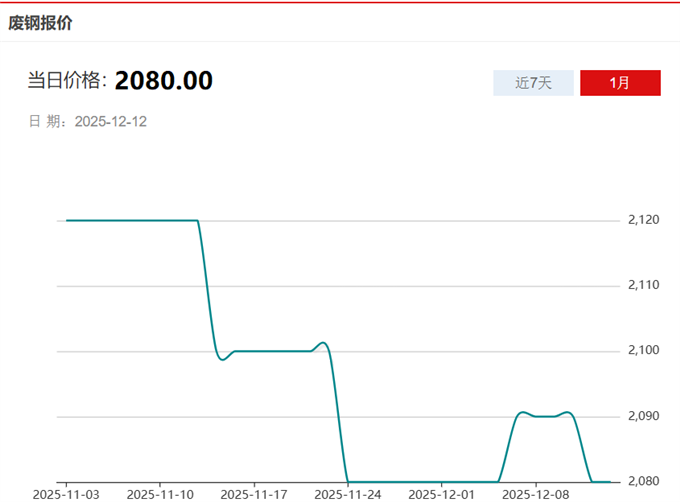Click the 2,120 y-axis value label

645,220
